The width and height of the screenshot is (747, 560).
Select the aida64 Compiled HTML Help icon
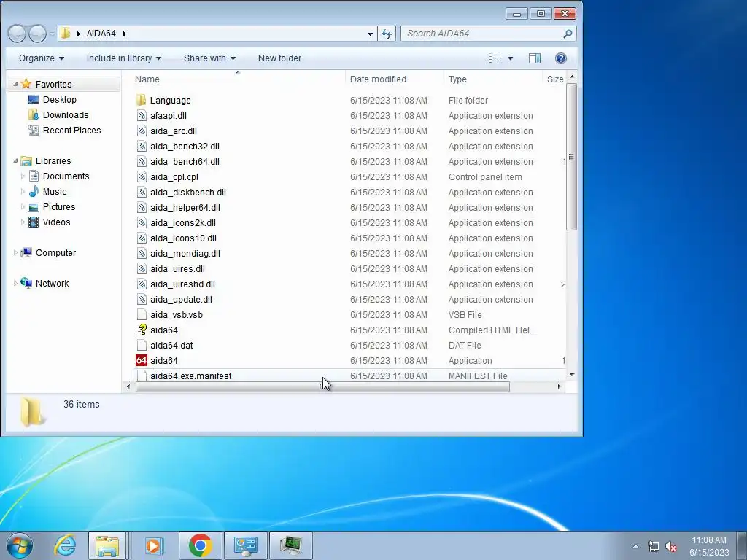(141, 330)
